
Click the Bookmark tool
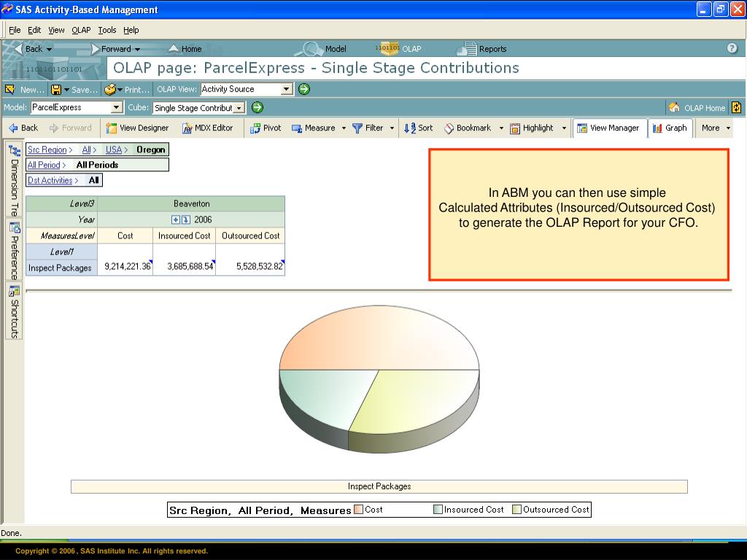click(x=468, y=128)
